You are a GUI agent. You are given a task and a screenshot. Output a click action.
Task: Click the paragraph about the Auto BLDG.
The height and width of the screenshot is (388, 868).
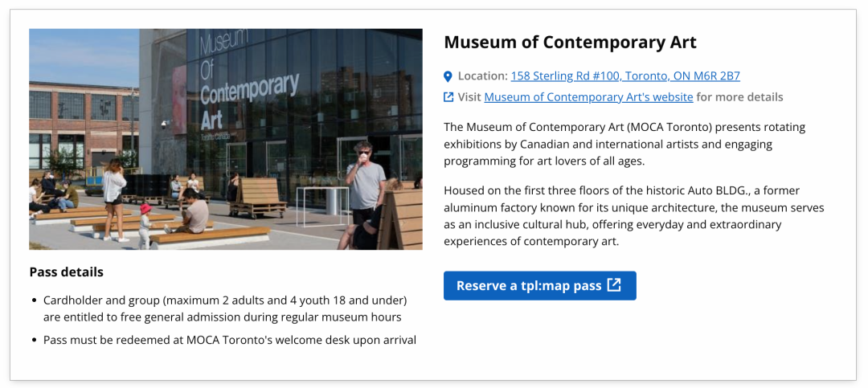point(634,216)
